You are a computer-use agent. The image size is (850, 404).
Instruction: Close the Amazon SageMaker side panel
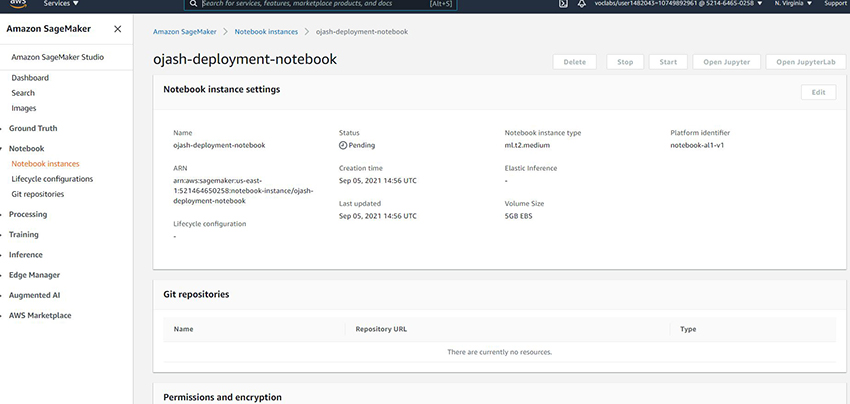click(118, 29)
